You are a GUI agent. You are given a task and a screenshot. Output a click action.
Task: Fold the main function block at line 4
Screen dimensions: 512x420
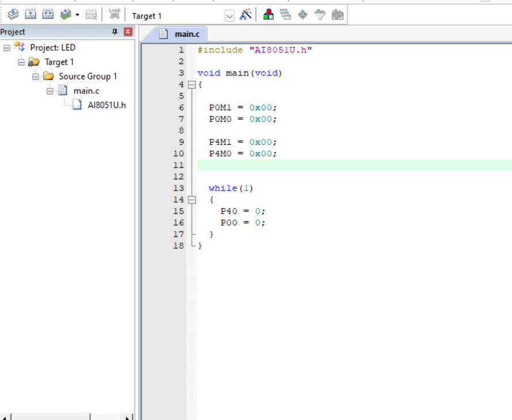pyautogui.click(x=192, y=85)
